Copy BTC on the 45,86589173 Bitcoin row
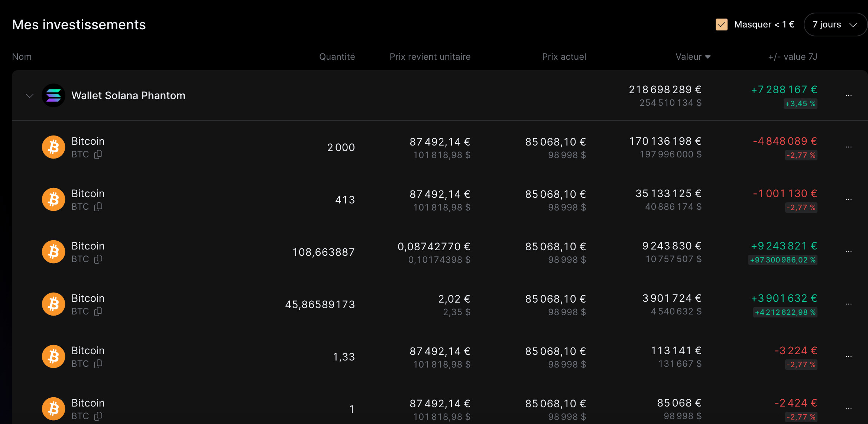868x424 pixels. 98,312
